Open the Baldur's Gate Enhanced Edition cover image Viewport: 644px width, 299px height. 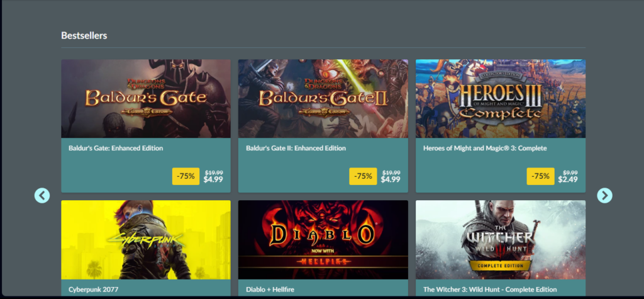click(x=146, y=99)
